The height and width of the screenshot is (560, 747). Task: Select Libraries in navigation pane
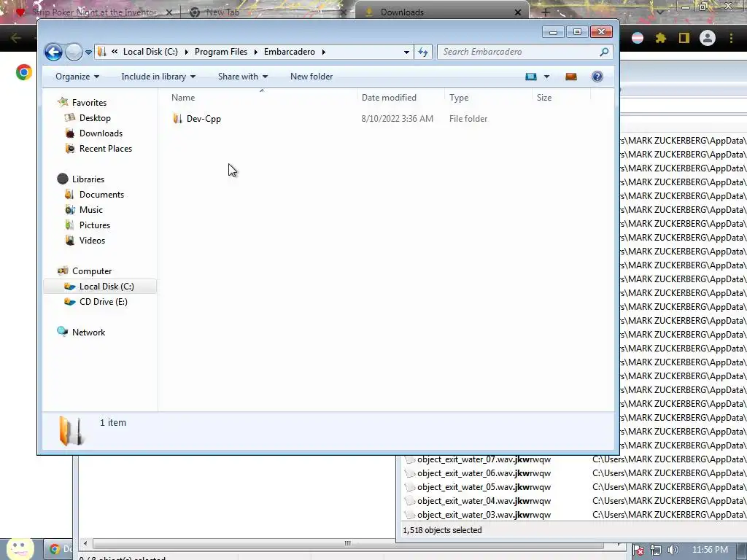[88, 179]
